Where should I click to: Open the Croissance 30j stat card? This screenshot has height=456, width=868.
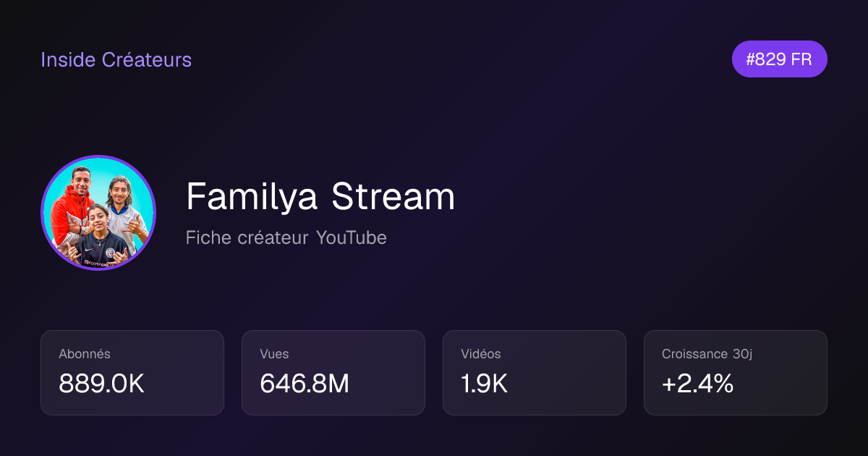tap(736, 373)
